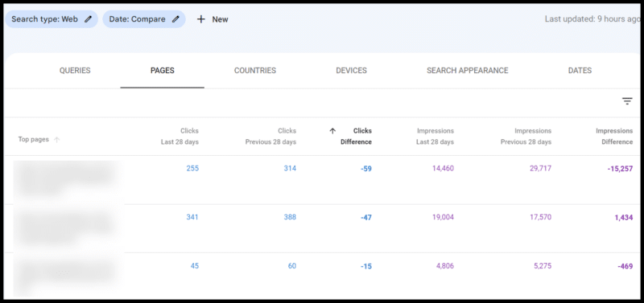Click the up arrow beside Clicks Difference

tap(332, 131)
